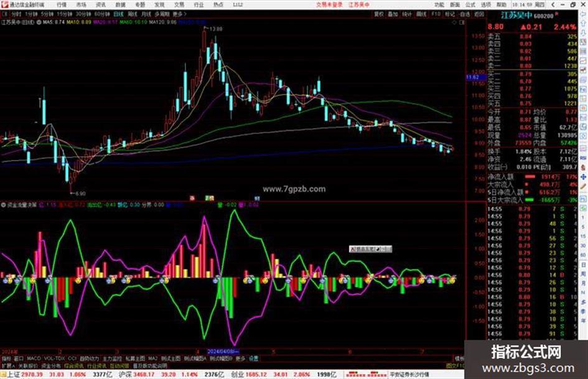Click the diamond icon above price axis

454,22
